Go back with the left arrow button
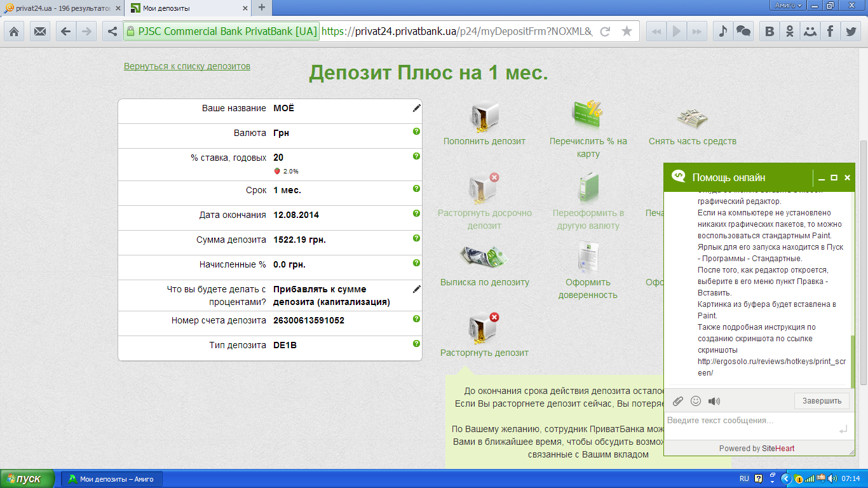Image resolution: width=868 pixels, height=488 pixels. pos(65,31)
